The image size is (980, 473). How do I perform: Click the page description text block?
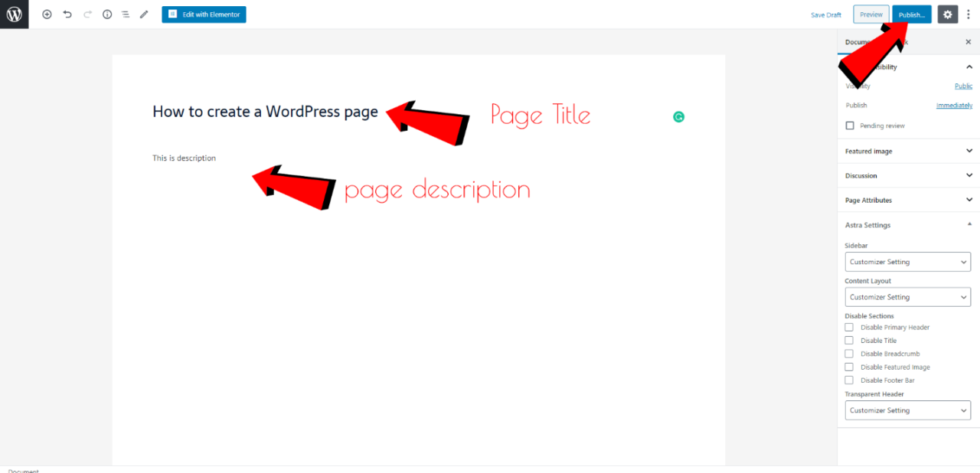coord(184,158)
